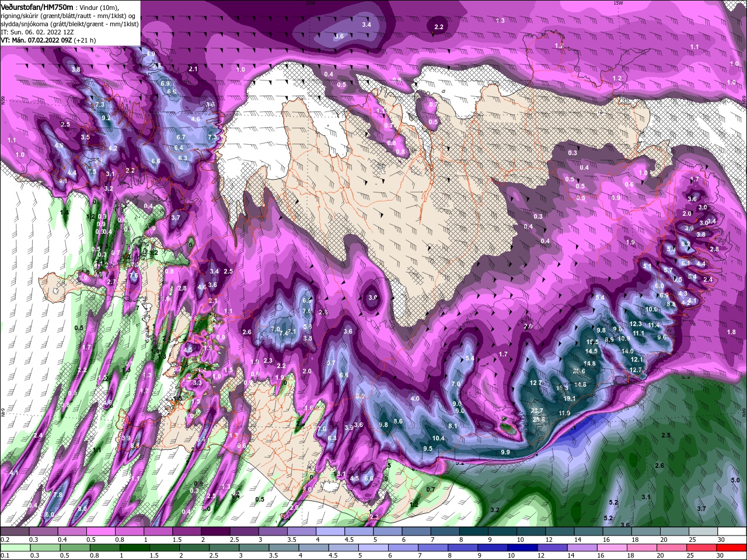Click the 4.9 value near the top left
Viewport: 747px width, 560px height.
coord(151,54)
